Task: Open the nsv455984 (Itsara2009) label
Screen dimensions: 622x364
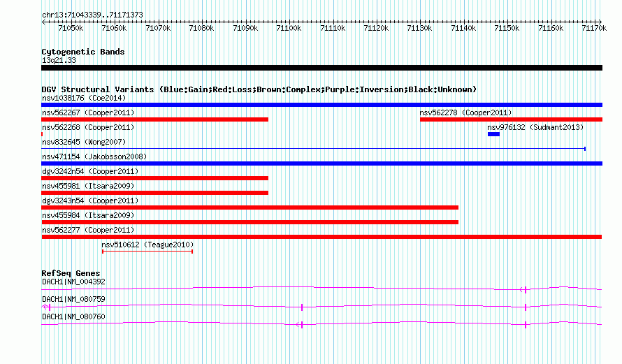Action: pos(88,215)
